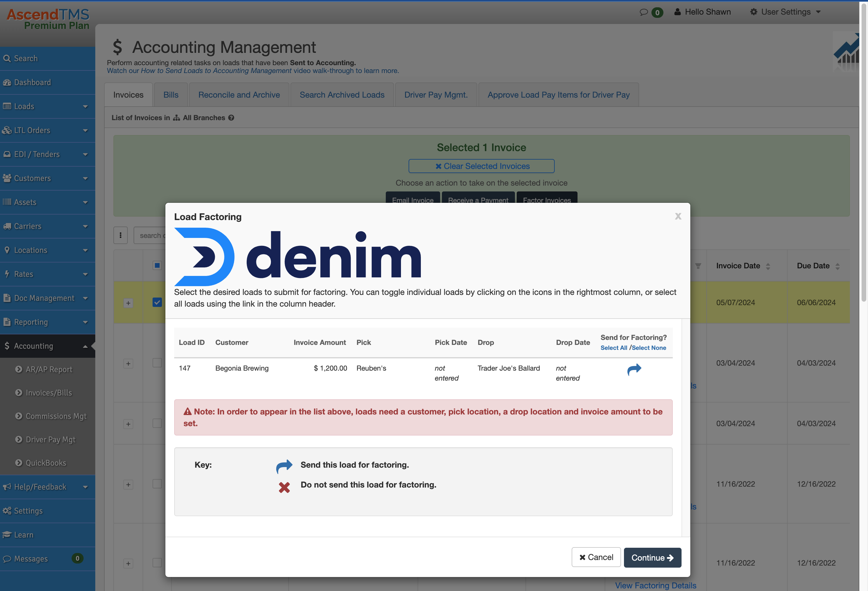Sort by Due Date column arrows
This screenshot has width=868, height=591.
point(837,266)
